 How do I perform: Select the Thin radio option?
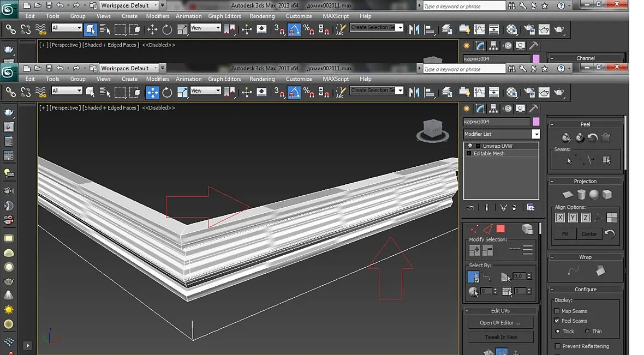[x=587, y=331]
